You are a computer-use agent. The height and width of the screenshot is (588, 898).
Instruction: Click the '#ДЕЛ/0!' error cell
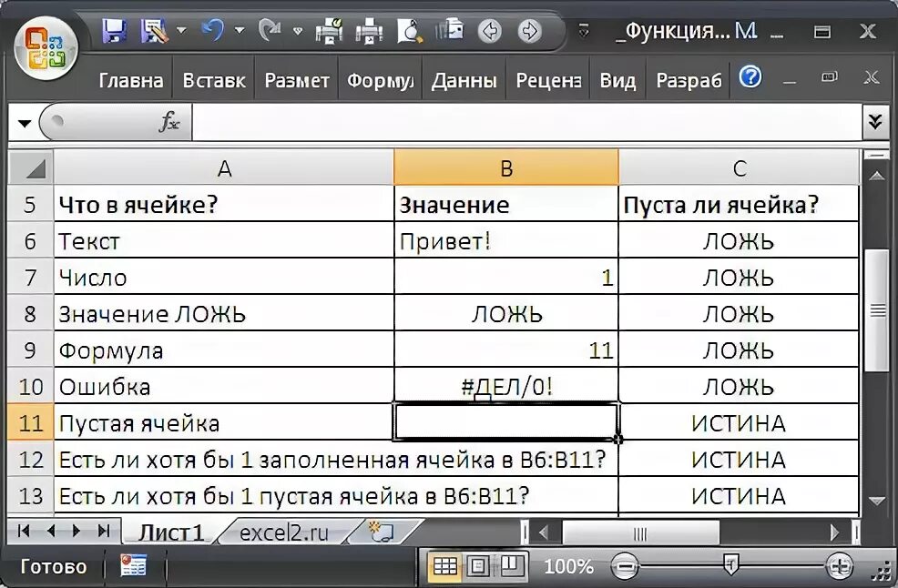click(506, 387)
